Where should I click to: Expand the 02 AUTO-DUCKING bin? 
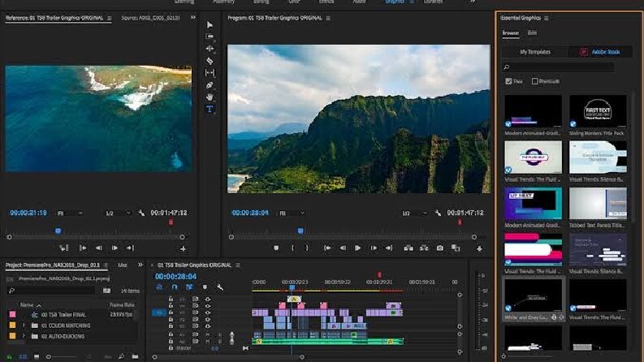(24, 336)
